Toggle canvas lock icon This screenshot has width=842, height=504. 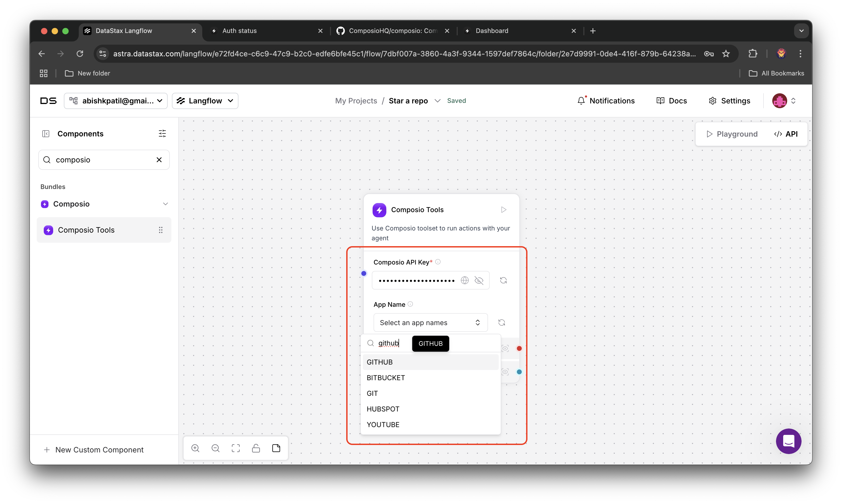[256, 448]
